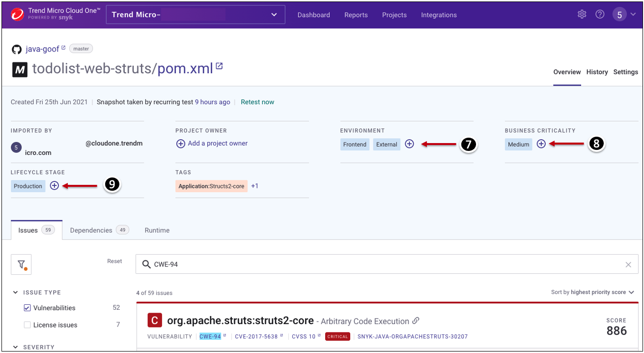This screenshot has height=353, width=644.
Task: Add lifecycle stage with plus icon
Action: [x=55, y=186]
